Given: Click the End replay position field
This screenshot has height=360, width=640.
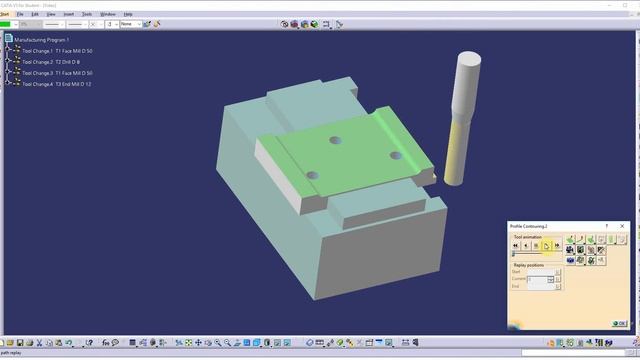Looking at the screenshot, I should 541,287.
